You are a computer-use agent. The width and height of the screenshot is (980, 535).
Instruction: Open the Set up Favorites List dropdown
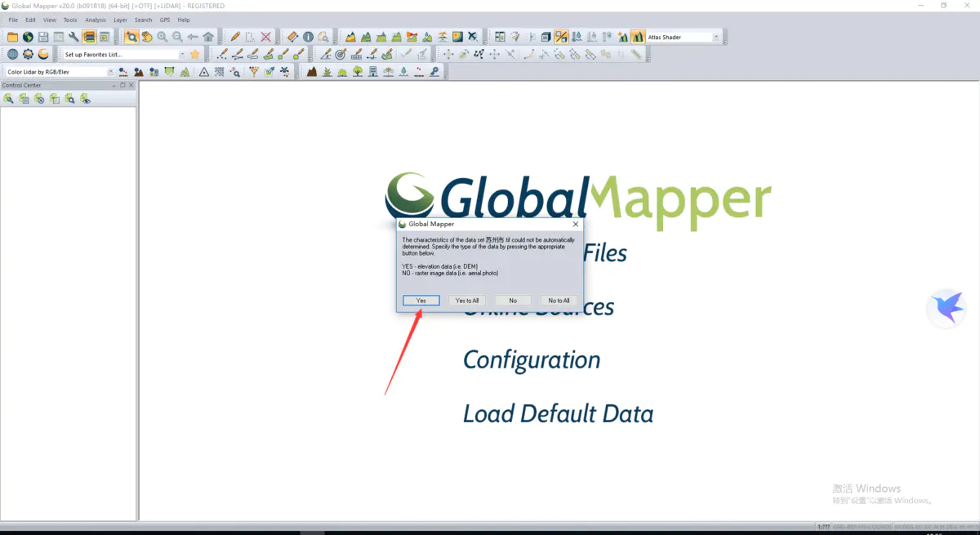click(x=181, y=55)
